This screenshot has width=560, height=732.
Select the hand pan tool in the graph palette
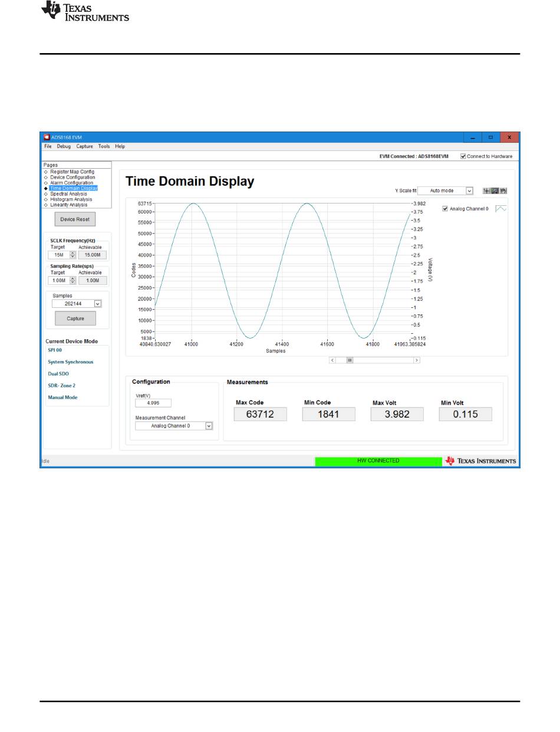coord(503,191)
